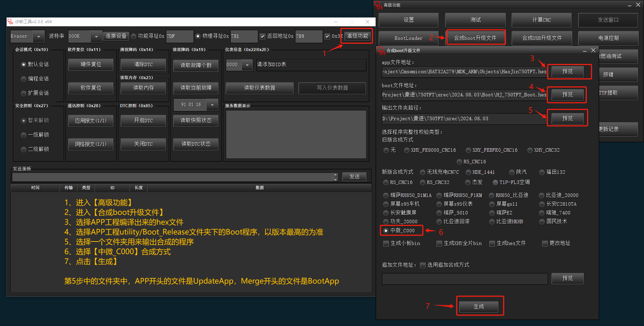Open the 91 01 16 dropdown
The image size is (644, 326).
(212, 105)
